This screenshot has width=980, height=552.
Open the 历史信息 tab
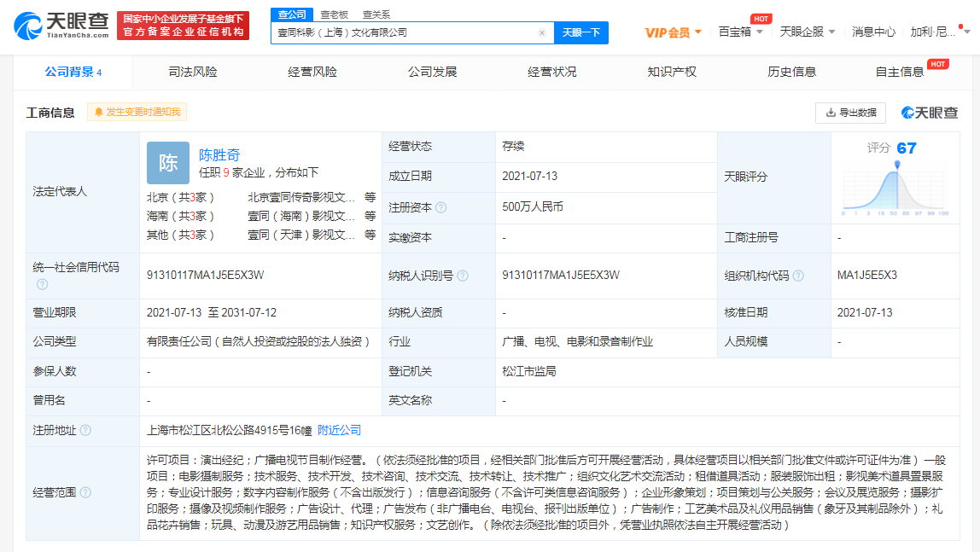click(792, 72)
